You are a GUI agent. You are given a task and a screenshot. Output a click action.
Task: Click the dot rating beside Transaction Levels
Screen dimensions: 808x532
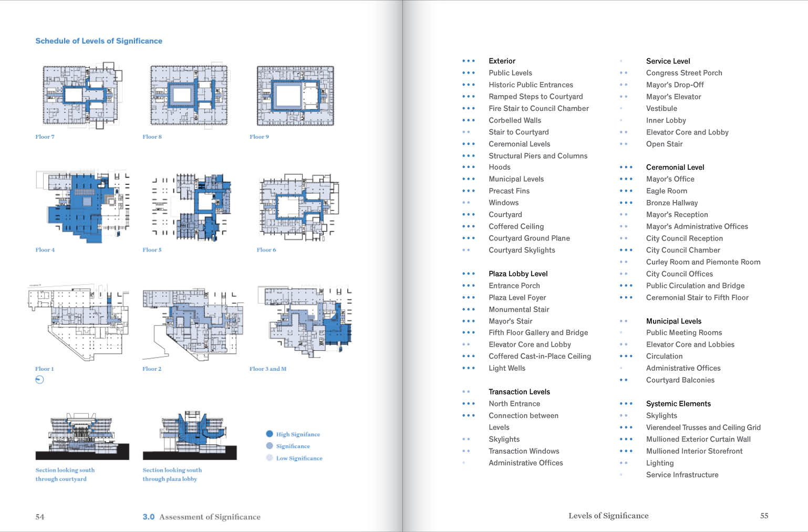point(466,392)
